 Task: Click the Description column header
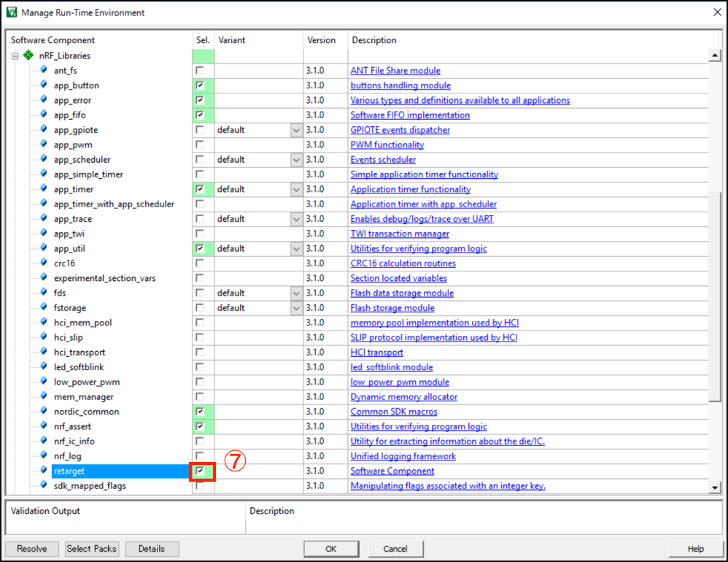pyautogui.click(x=373, y=40)
